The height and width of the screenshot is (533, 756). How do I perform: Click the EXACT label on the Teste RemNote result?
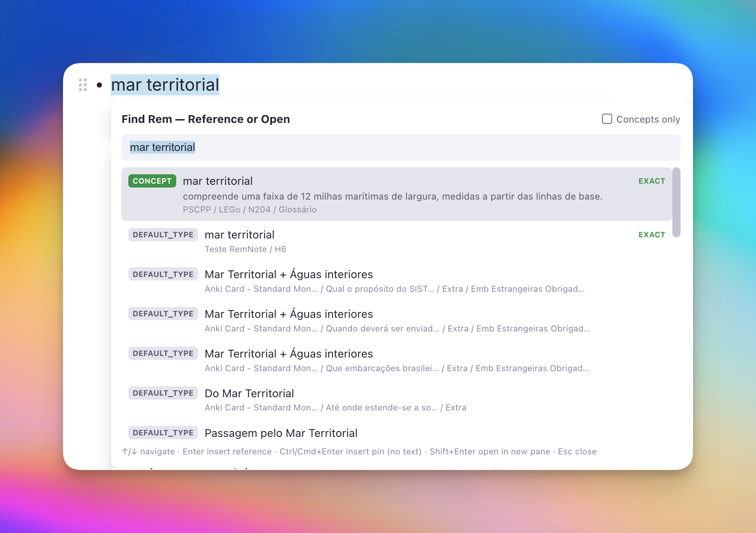click(652, 235)
